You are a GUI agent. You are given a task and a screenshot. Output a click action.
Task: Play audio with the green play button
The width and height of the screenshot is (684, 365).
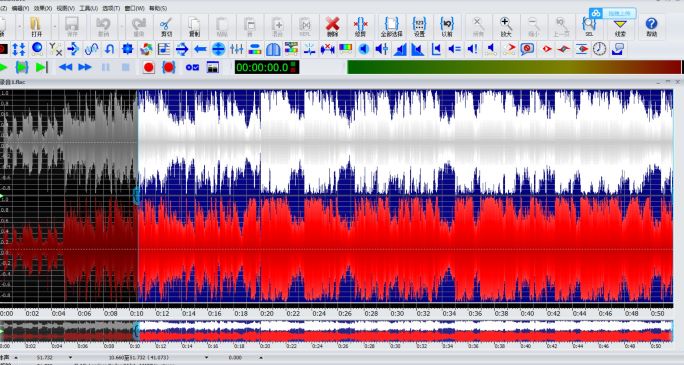[x=3, y=68]
